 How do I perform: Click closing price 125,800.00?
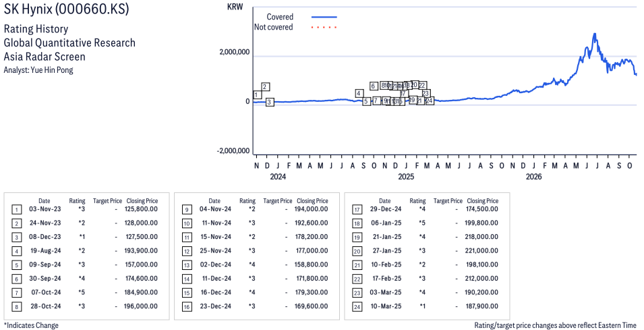(142, 209)
